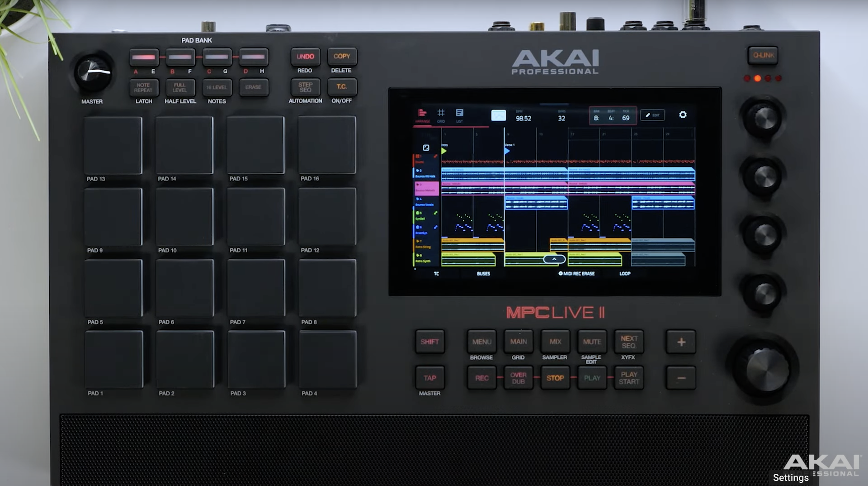Tap the pink color strip on Bounce Melody
Image resolution: width=868 pixels, height=486 pixels.
pos(427,189)
